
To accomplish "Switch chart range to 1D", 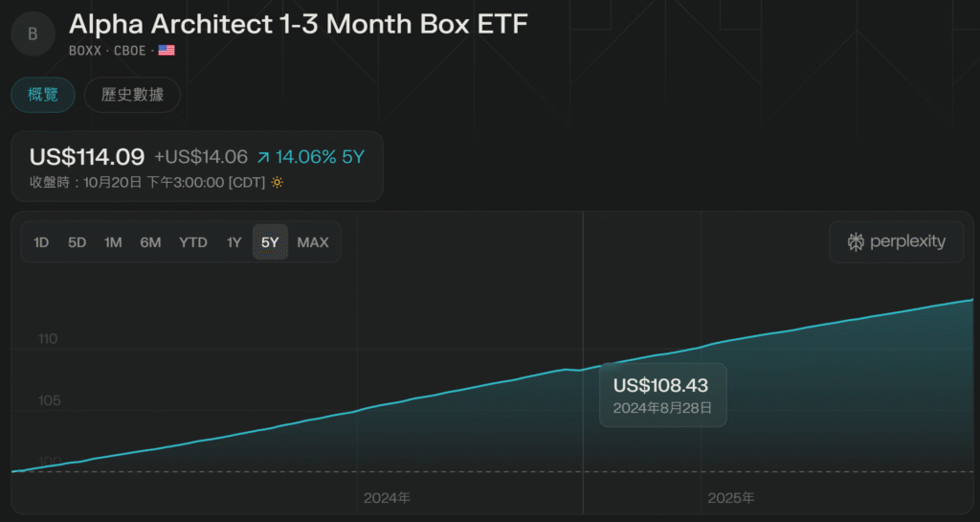I will pyautogui.click(x=41, y=242).
